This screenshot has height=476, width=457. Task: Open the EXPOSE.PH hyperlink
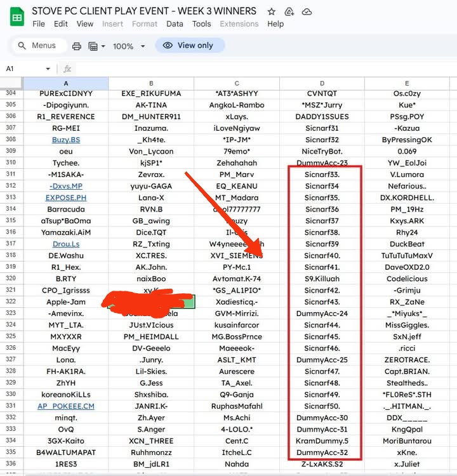point(66,197)
